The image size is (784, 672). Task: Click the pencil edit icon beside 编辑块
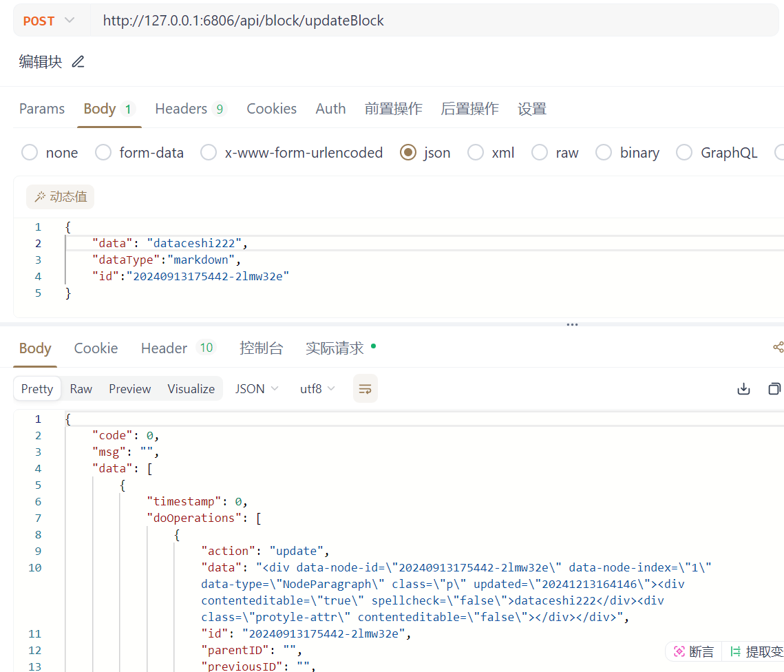(78, 62)
